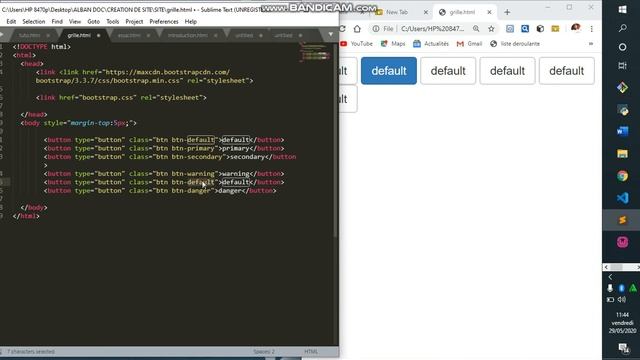Image resolution: width=640 pixels, height=360 pixels.
Task: Open Actualités bookmark
Action: coord(431,44)
